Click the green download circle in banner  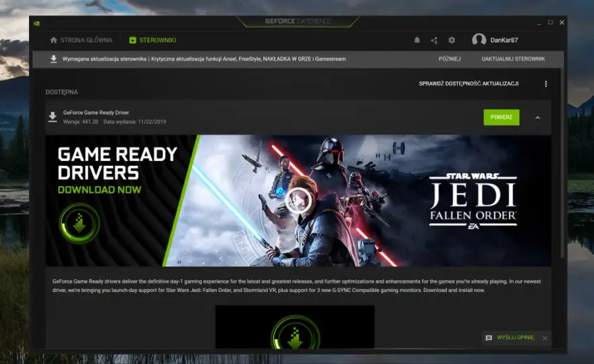coord(79,224)
